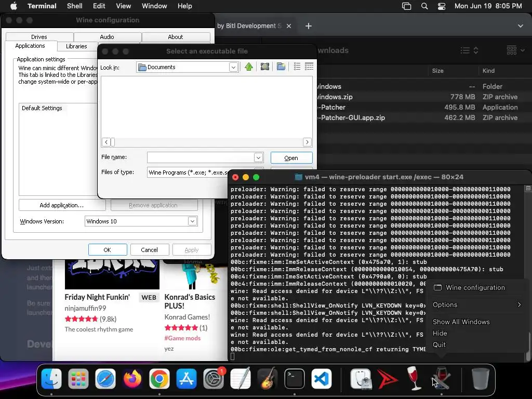Open GarageBand from the dock
This screenshot has width=532, height=399.
[268, 378]
